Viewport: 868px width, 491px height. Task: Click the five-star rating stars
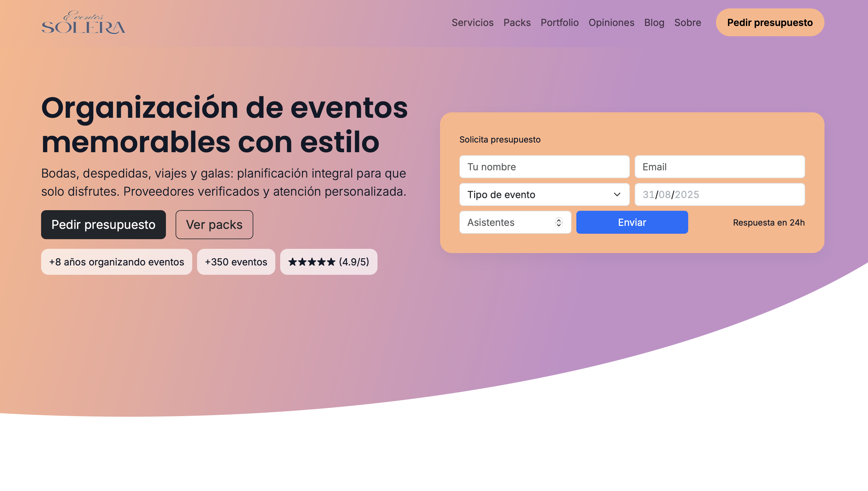[311, 262]
